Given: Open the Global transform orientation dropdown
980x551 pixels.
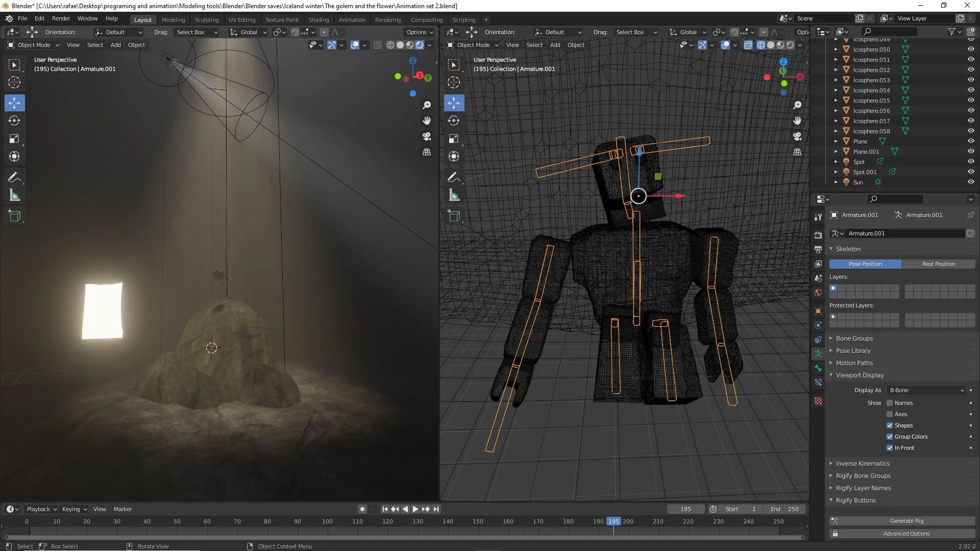Looking at the screenshot, I should [x=688, y=32].
